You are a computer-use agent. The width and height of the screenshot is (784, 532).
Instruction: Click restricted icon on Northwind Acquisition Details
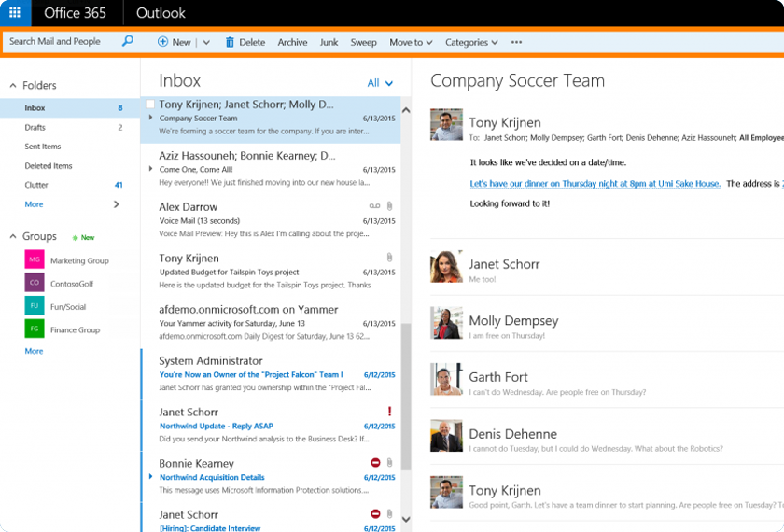pos(375,463)
